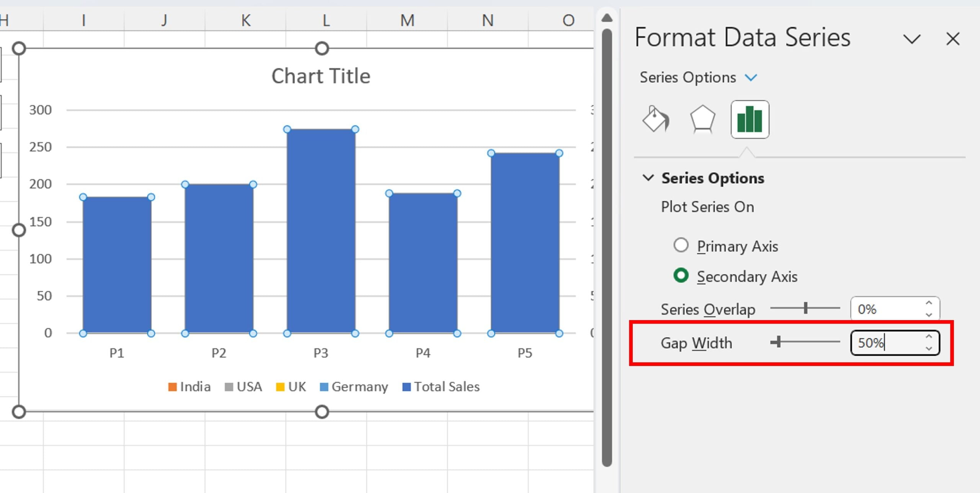
Task: Select the Secondary Axis radio button
Action: point(681,275)
